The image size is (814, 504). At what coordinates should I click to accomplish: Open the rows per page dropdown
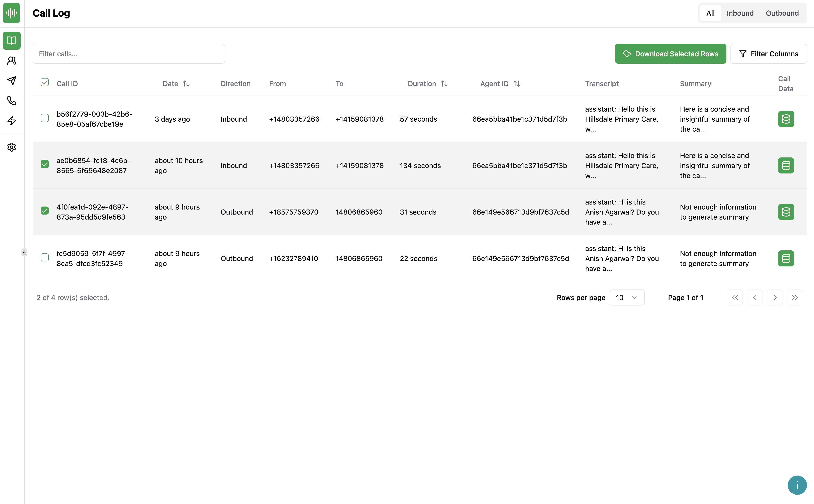pos(627,297)
